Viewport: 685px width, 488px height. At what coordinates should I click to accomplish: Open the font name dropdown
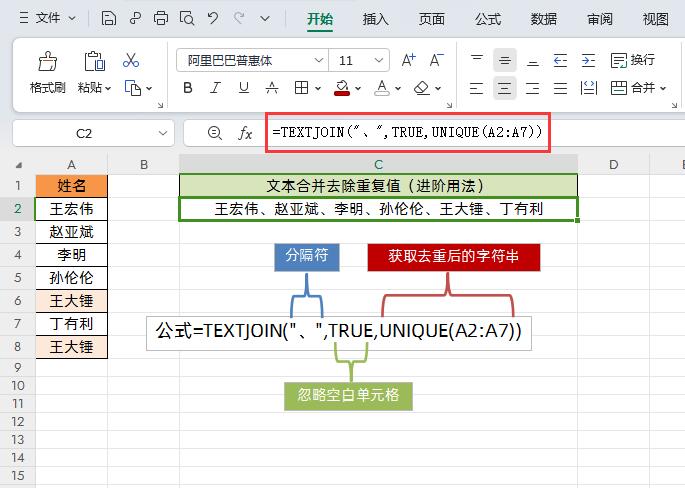pyautogui.click(x=319, y=60)
